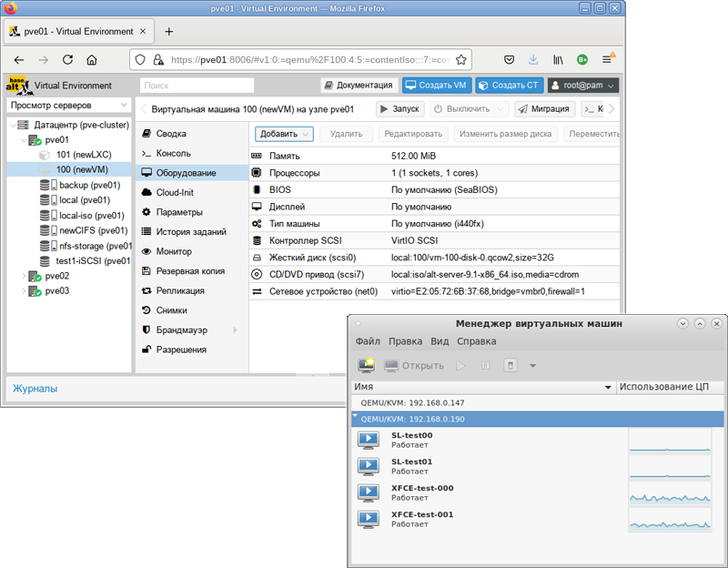This screenshot has height=568, width=728.
Task: Collapse the Датацентр (pve-cluster) tree node
Action: pos(13,125)
